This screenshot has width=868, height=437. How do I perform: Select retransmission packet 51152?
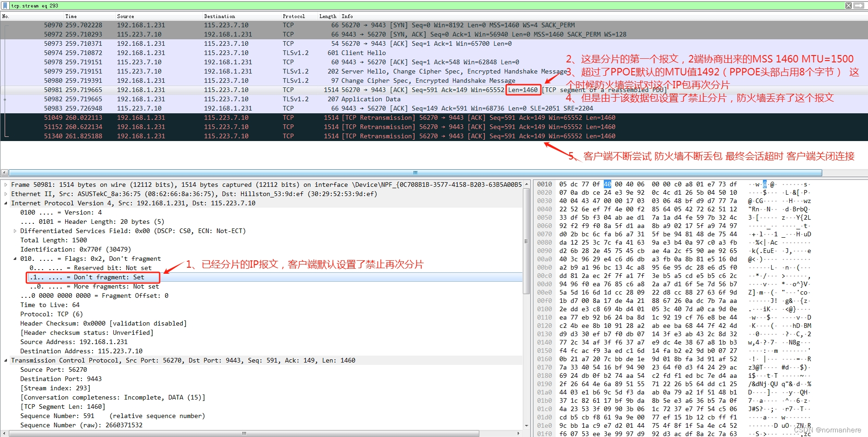[x=434, y=127]
